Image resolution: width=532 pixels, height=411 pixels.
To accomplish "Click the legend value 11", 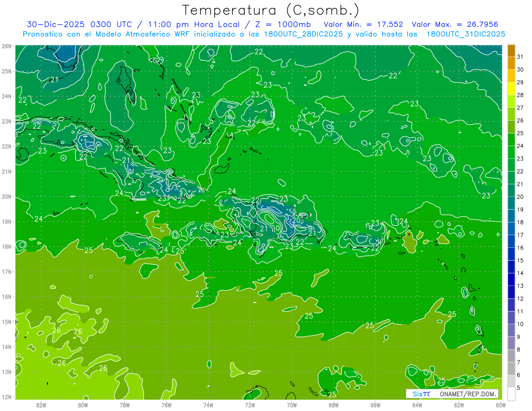I will click(520, 312).
